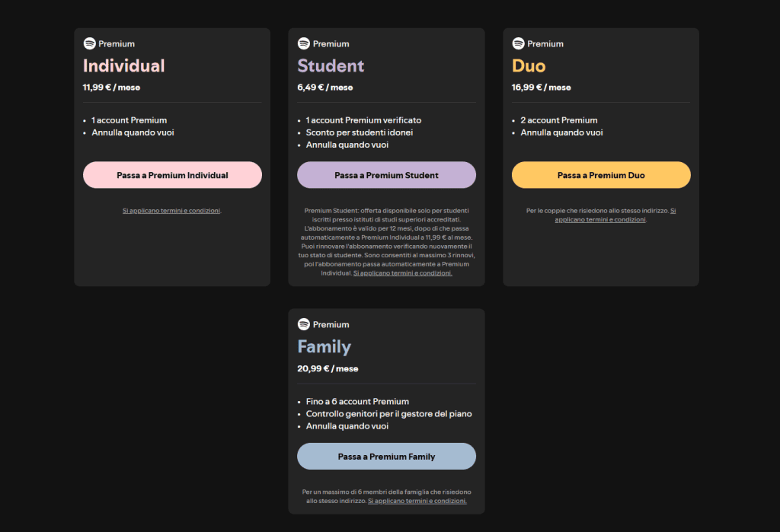
Task: Open termini e condizioni link under Individual plan
Action: 172,210
